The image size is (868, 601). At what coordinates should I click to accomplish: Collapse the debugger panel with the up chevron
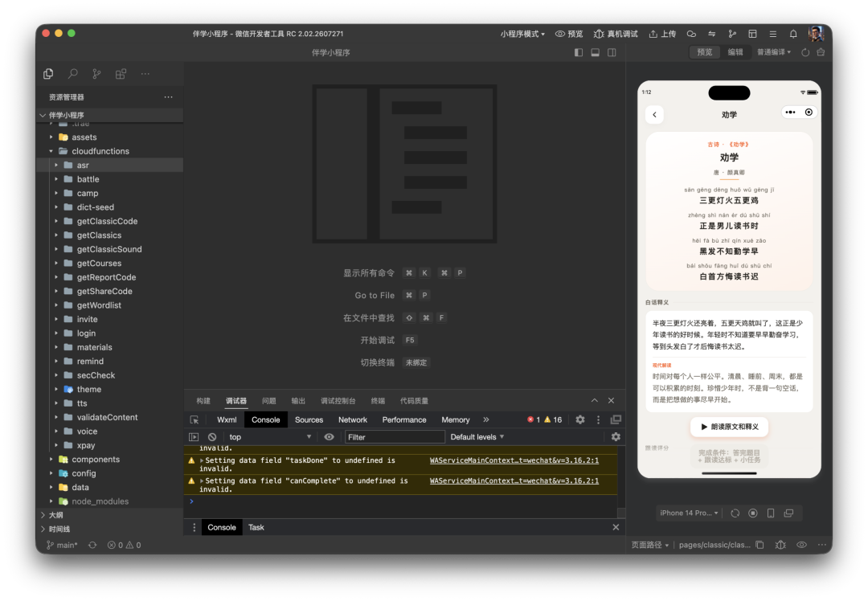595,400
